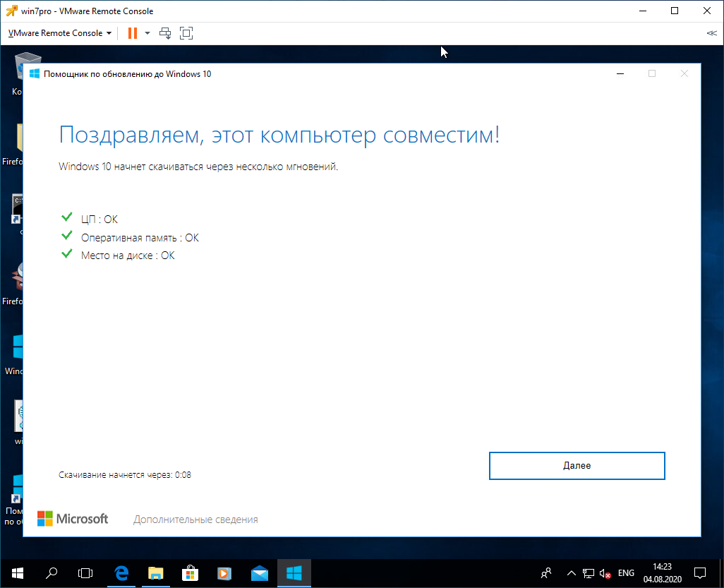The height and width of the screenshot is (588, 724).
Task: Open the network status tray icon
Action: tap(589, 573)
